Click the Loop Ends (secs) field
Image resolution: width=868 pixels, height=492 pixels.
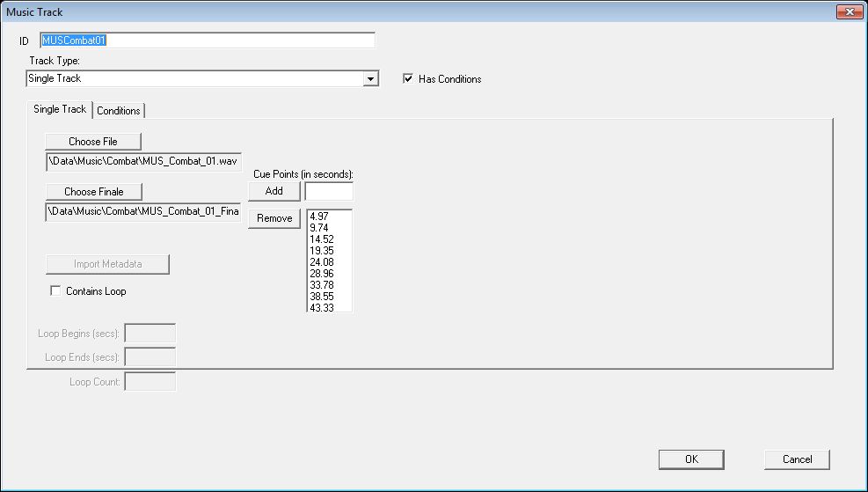point(150,357)
